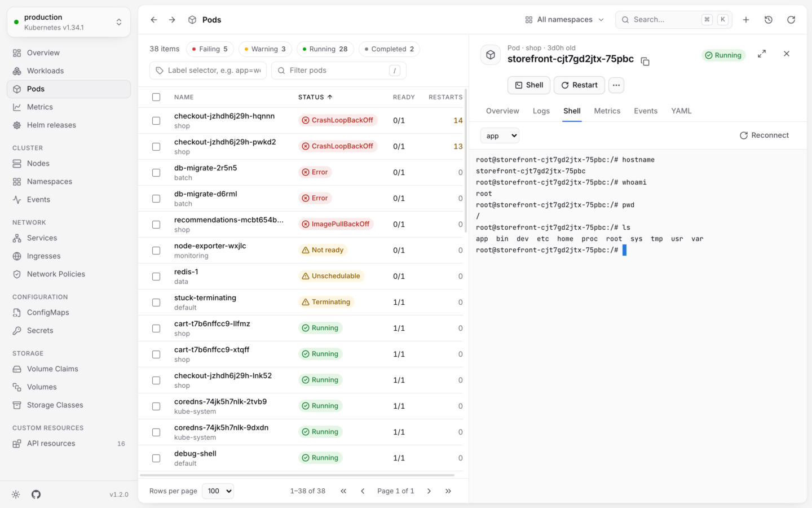Click the plus icon in top bar
Screen dimensions: 812x508
click(746, 20)
